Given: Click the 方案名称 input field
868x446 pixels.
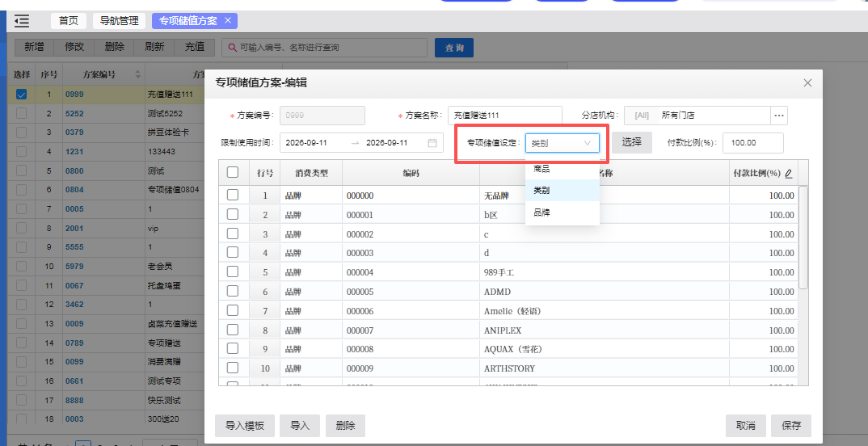Looking at the screenshot, I should point(505,116).
